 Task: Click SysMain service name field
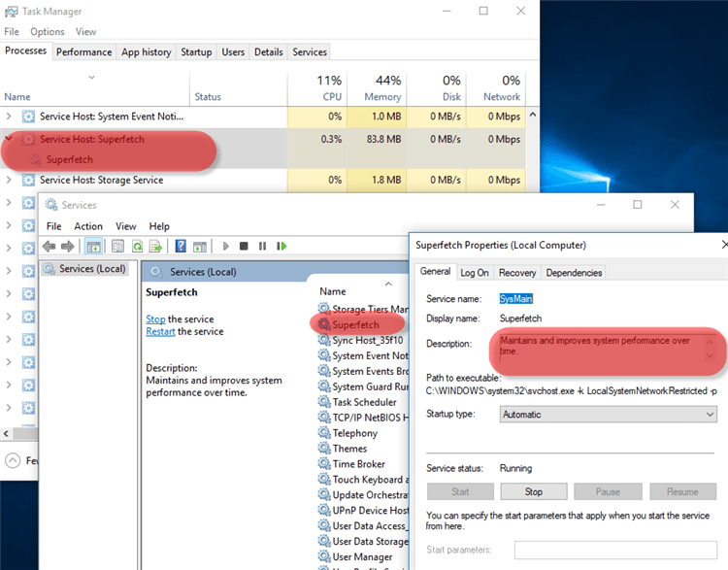tap(516, 299)
